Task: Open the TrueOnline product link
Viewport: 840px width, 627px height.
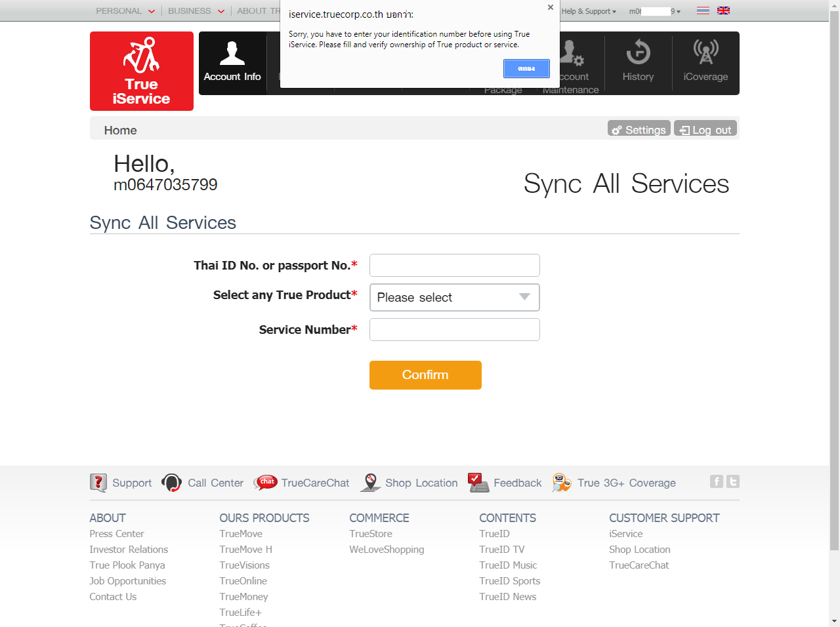Action: pos(243,581)
